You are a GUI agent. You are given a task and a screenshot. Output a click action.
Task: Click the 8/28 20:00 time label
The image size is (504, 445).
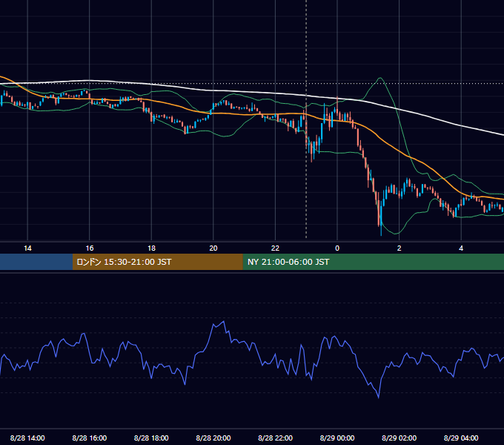[x=213, y=438]
